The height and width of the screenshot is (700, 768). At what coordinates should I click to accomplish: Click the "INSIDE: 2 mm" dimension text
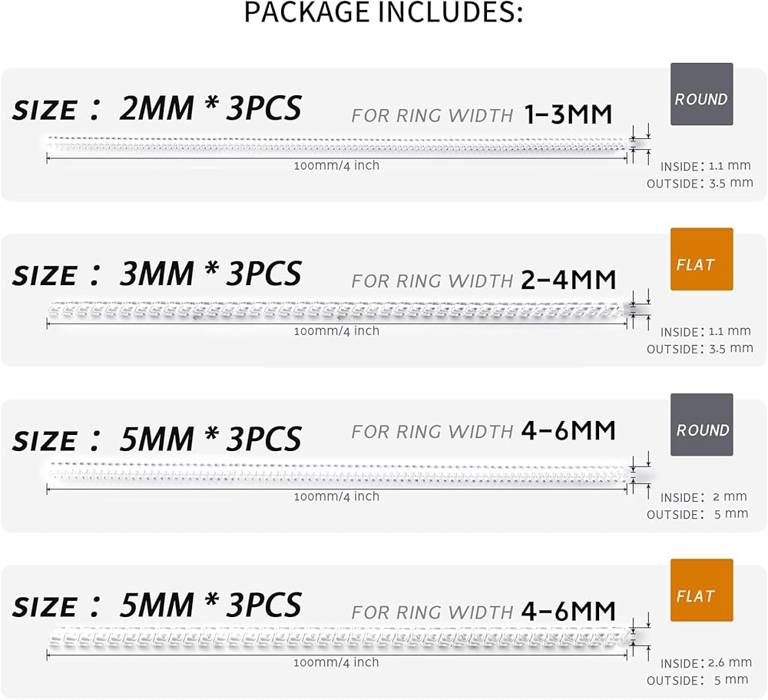[703, 496]
